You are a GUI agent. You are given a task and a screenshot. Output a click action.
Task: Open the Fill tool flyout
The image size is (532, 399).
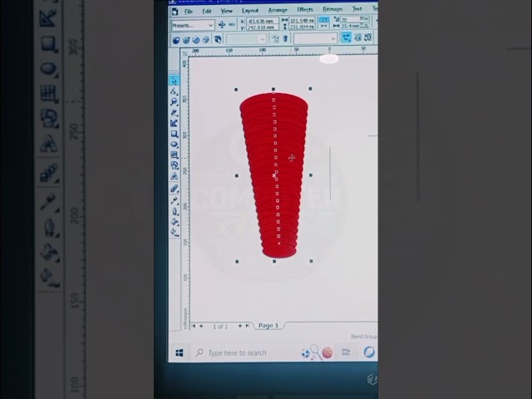pyautogui.click(x=175, y=222)
